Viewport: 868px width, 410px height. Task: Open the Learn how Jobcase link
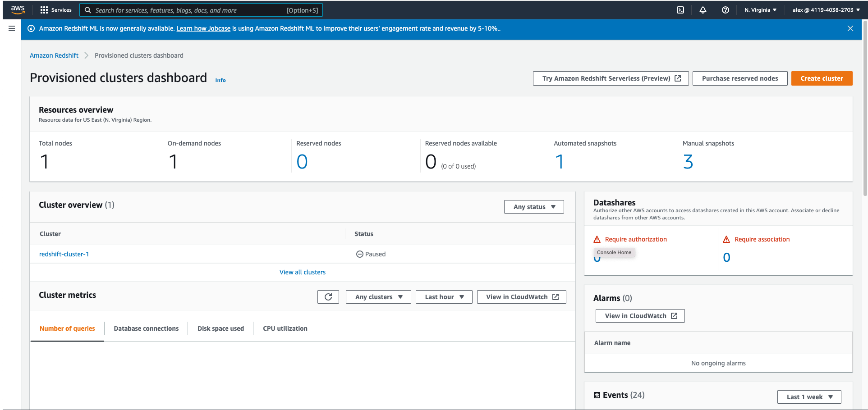[x=203, y=28]
